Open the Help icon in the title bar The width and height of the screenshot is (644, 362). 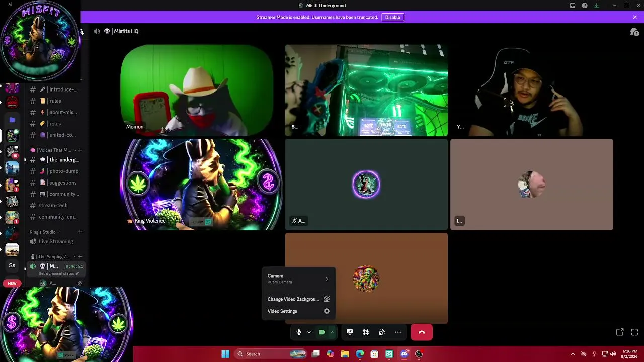pos(585,6)
